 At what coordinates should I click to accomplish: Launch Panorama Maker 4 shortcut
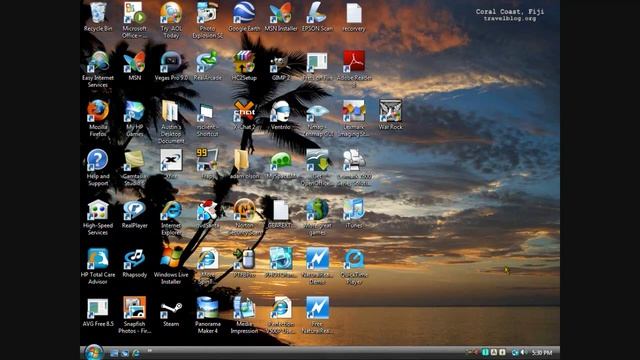pos(207,316)
